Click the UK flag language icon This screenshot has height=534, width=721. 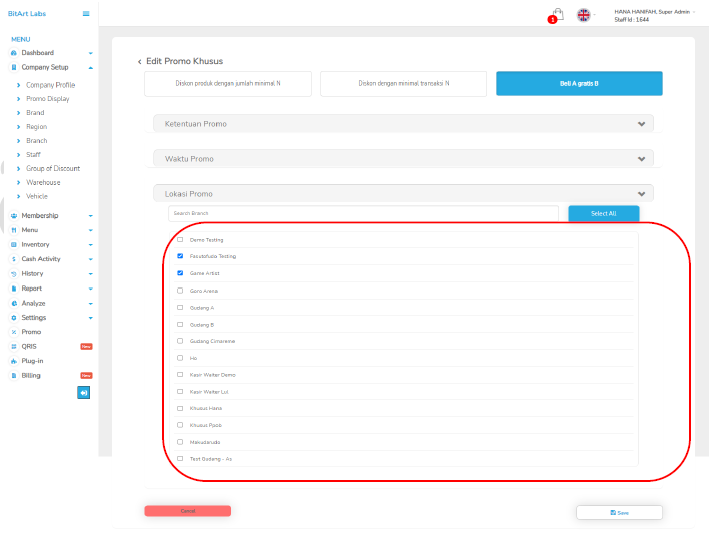click(x=583, y=15)
